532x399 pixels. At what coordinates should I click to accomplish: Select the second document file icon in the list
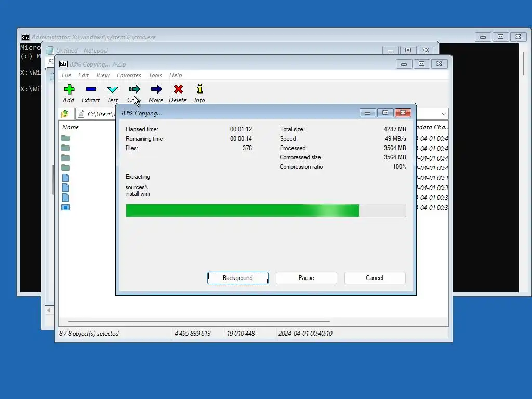(65, 187)
